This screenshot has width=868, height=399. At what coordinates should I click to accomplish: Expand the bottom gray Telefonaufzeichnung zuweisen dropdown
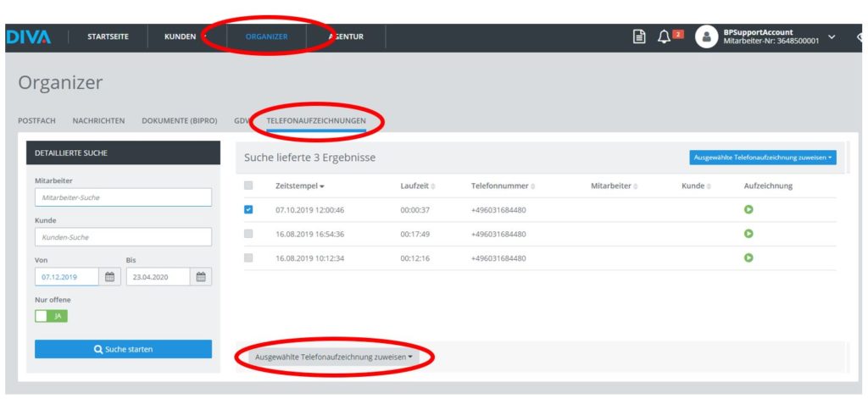pos(333,357)
